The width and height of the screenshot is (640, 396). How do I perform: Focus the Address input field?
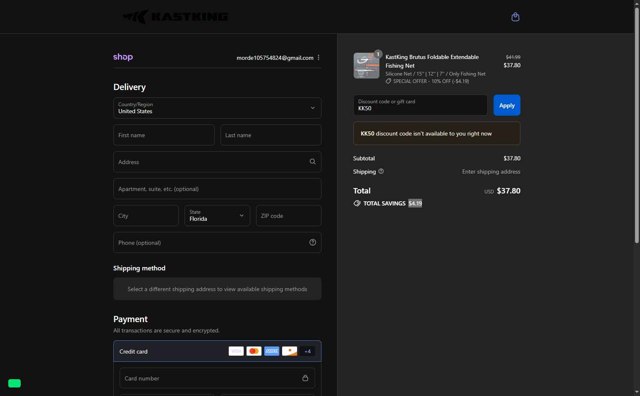tap(217, 162)
